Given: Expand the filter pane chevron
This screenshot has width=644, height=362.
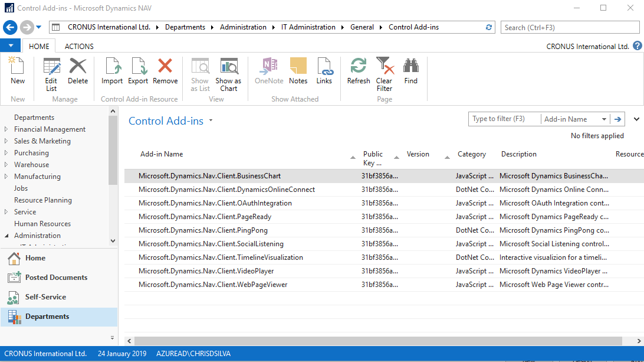Looking at the screenshot, I should [636, 119].
